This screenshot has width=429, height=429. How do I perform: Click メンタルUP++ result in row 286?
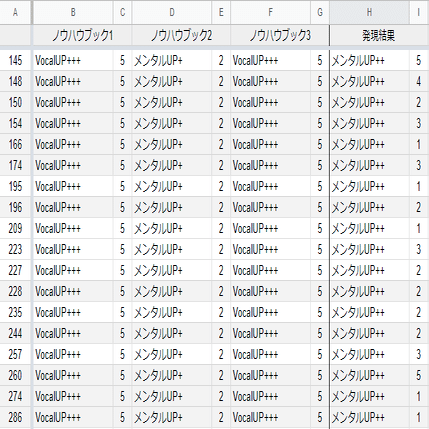pyautogui.click(x=369, y=417)
